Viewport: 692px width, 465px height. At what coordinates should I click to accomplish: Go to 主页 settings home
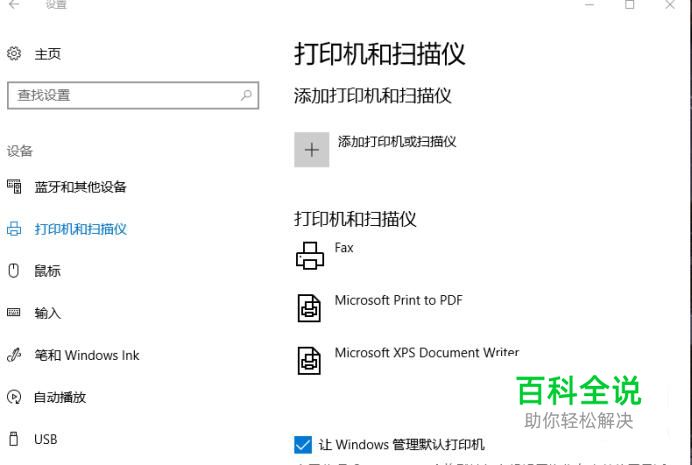[x=48, y=54]
